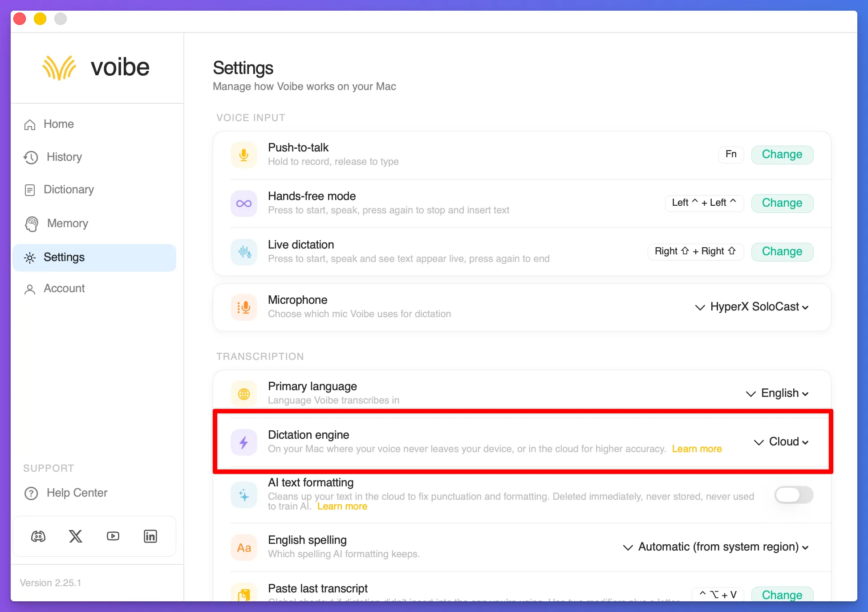
Task: Change the Paste last transcript shortcut
Action: (x=782, y=595)
